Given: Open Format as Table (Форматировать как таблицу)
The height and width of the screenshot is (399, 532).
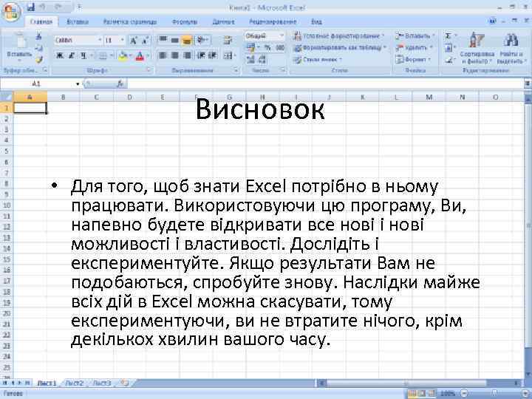Looking at the screenshot, I should coord(341,48).
